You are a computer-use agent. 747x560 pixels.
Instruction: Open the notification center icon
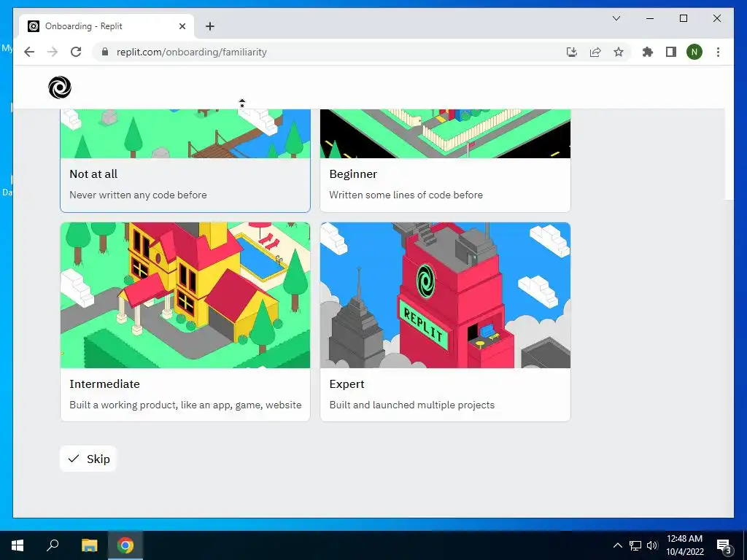[724, 545]
